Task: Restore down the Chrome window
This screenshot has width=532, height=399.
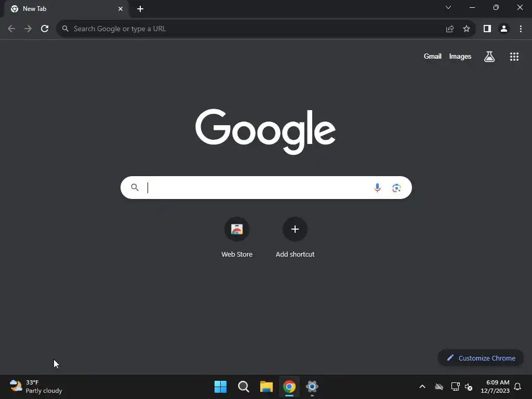Action: (x=496, y=7)
